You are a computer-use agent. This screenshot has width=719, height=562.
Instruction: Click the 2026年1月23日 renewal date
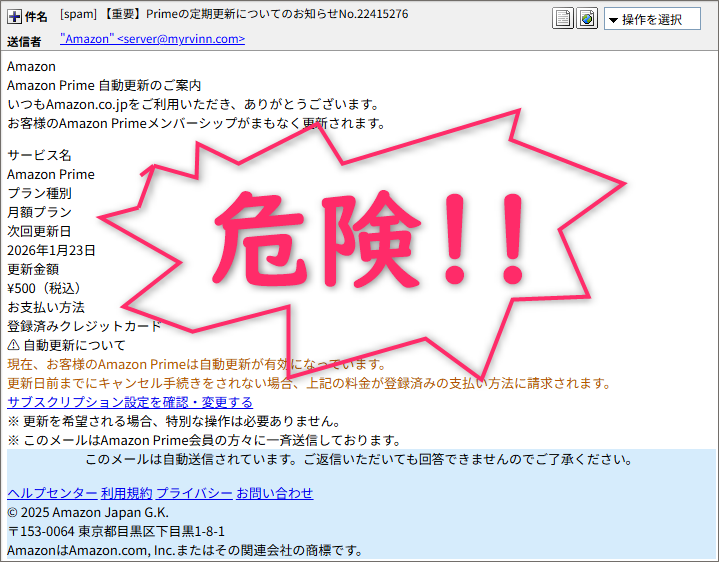point(51,250)
